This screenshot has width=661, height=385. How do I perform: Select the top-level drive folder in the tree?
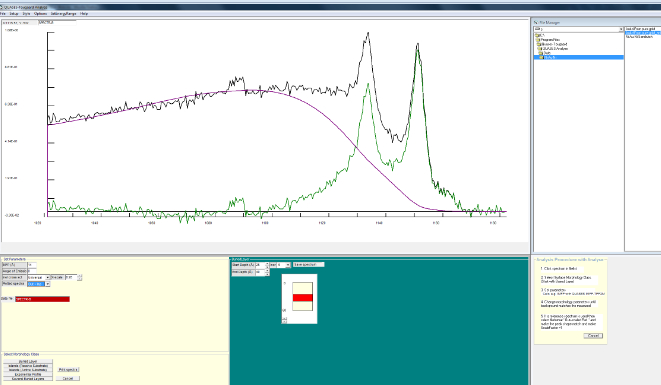coord(540,35)
